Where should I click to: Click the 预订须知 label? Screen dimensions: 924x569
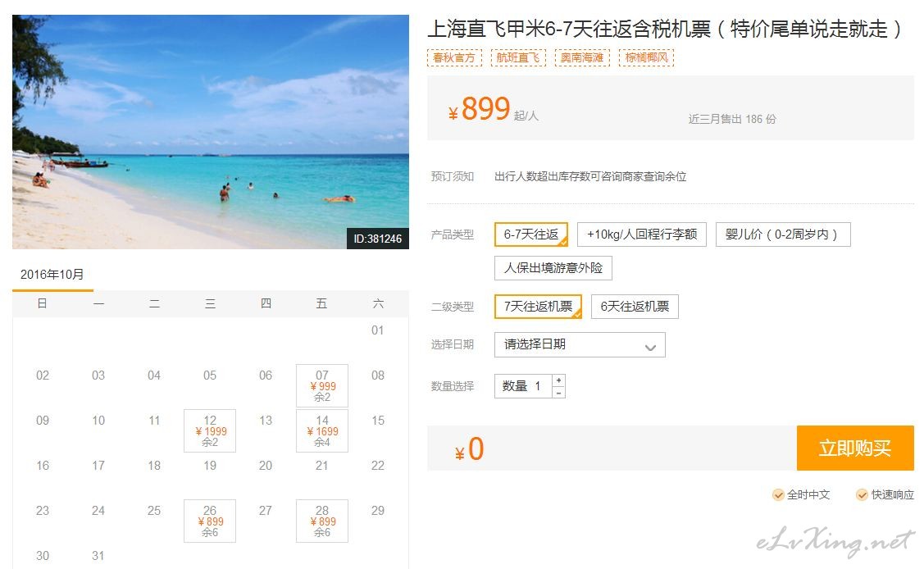coord(452,177)
